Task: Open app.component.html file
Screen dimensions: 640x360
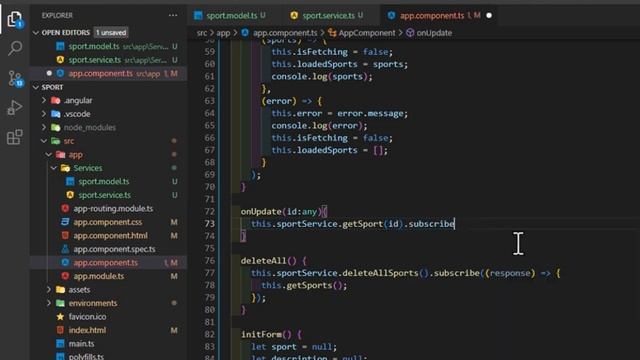Action: pos(110,236)
